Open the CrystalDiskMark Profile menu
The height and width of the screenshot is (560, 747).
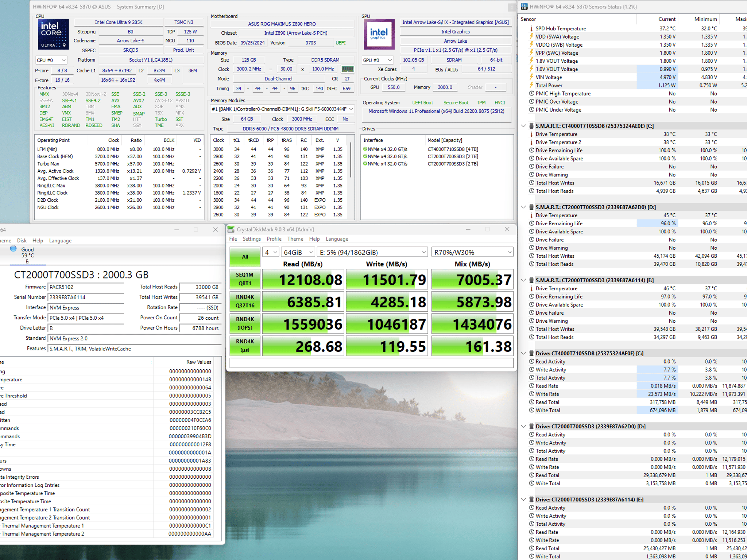[274, 239]
